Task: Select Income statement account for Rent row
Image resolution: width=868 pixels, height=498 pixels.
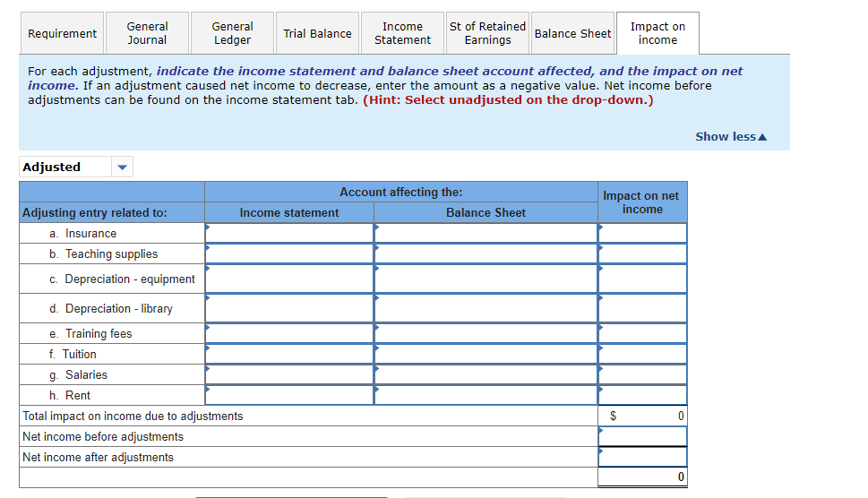Action: coord(289,395)
